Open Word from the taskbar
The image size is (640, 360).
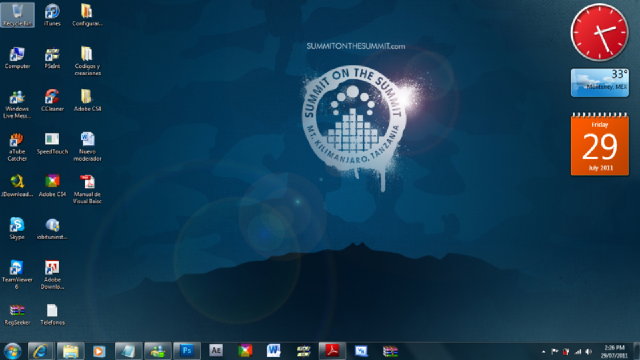point(274,351)
